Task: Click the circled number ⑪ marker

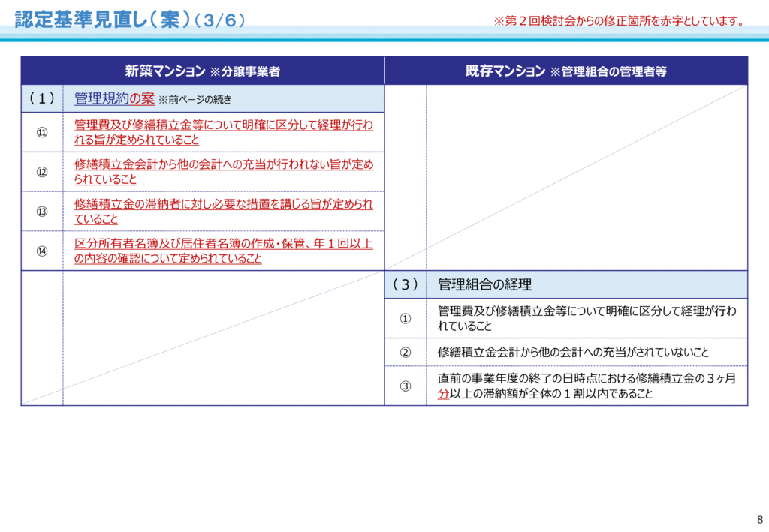Action: tap(42, 132)
